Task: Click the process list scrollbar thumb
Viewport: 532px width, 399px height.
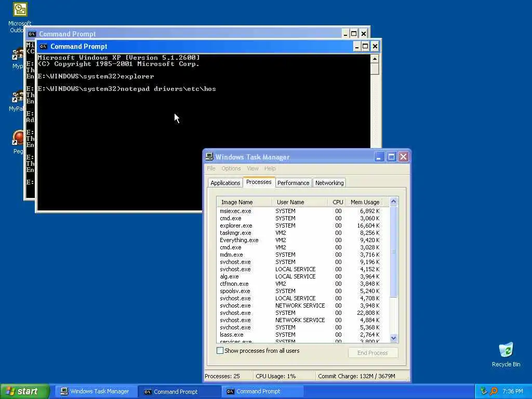Action: click(x=394, y=252)
